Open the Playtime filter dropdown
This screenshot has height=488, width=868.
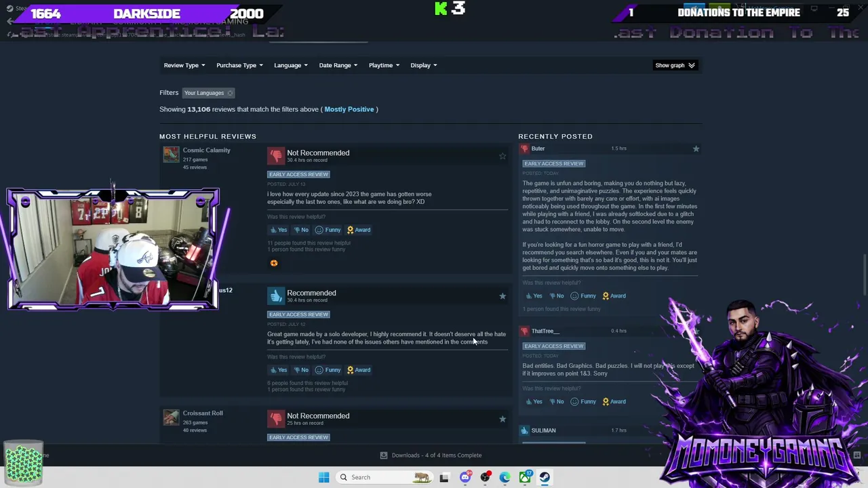[x=384, y=65]
